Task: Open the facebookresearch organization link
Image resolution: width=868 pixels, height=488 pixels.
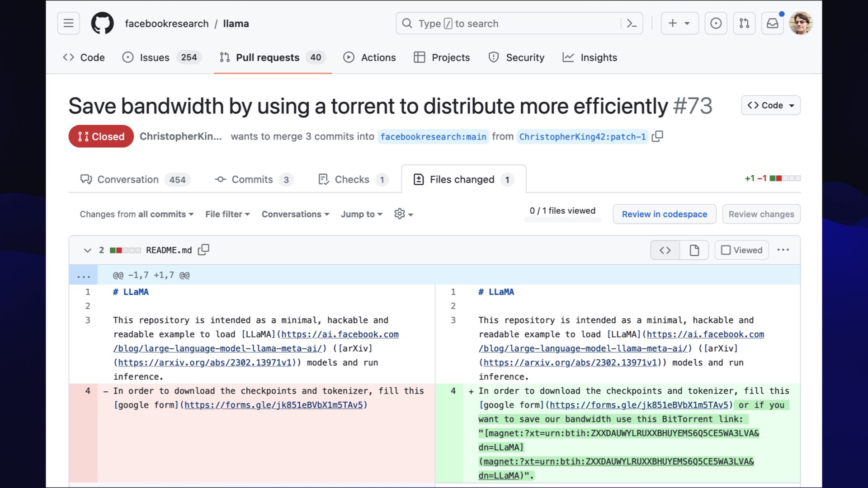Action: (x=167, y=23)
